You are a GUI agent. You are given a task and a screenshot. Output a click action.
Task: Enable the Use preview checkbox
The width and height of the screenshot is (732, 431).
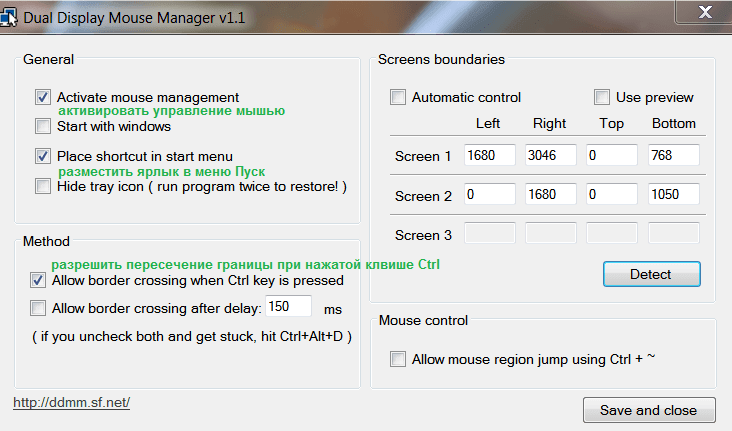click(x=602, y=97)
